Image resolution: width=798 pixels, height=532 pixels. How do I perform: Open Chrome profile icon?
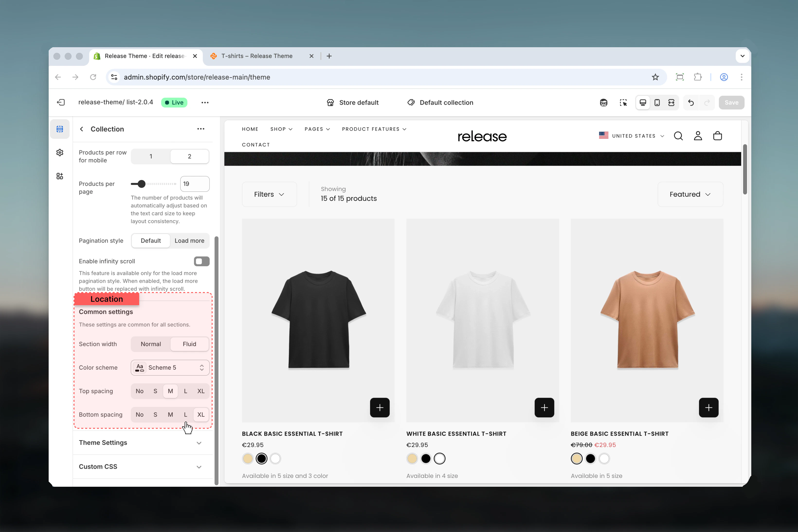pyautogui.click(x=724, y=77)
